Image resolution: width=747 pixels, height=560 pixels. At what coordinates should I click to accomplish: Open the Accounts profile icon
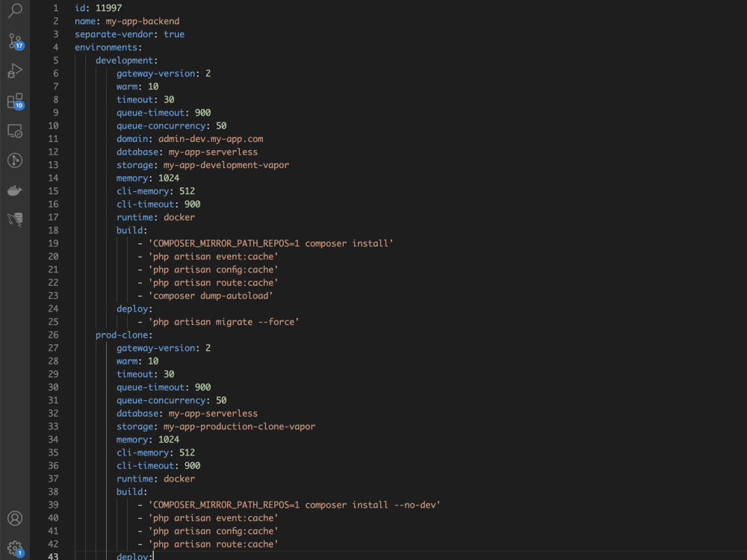tap(15, 518)
